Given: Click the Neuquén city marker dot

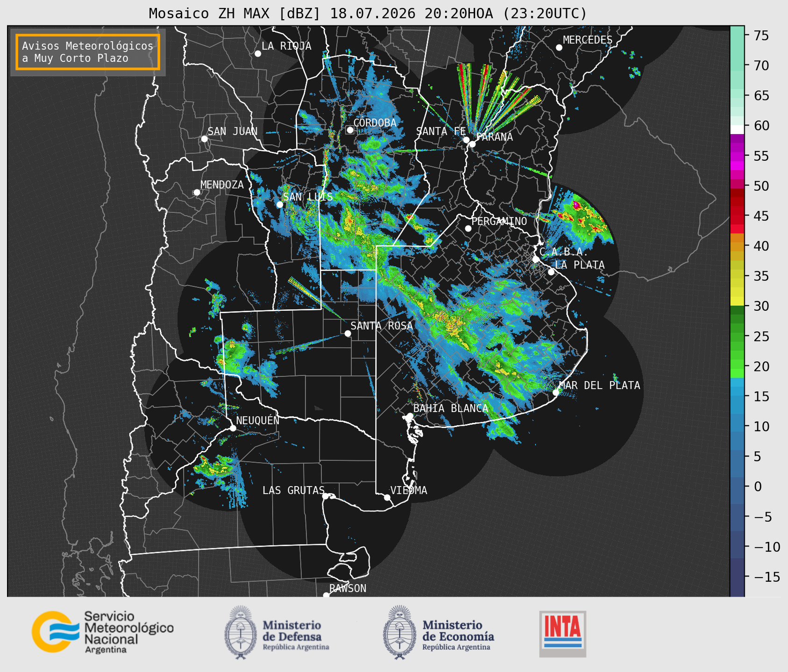Looking at the screenshot, I should click(233, 428).
